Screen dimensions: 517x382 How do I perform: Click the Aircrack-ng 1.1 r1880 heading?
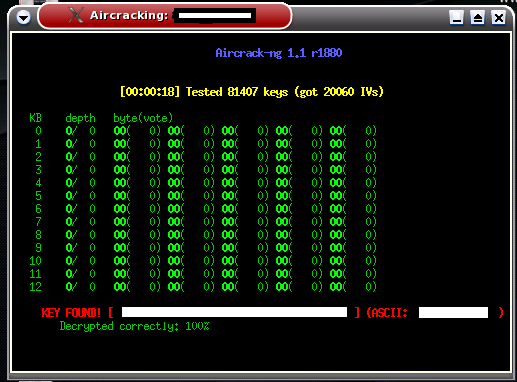[x=279, y=53]
